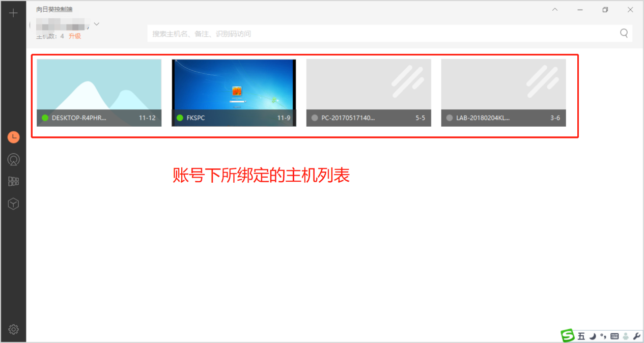Open the cube box sidebar icon
644x343 pixels.
click(14, 204)
